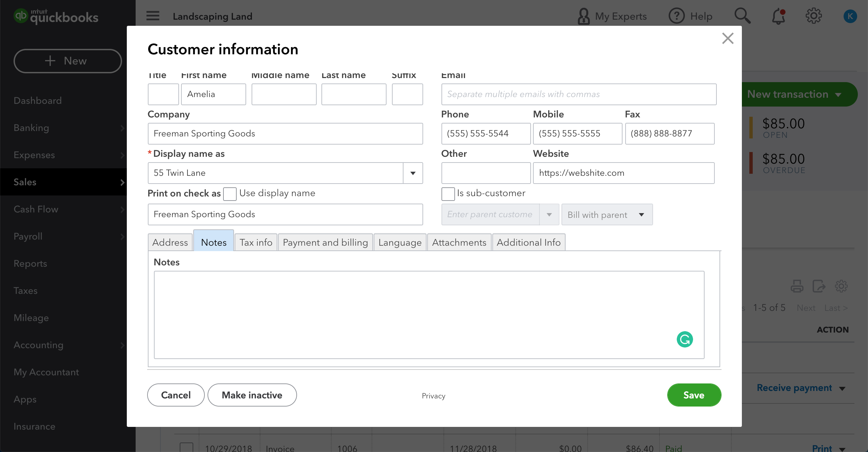Switch to the Tax info tab

coord(256,242)
